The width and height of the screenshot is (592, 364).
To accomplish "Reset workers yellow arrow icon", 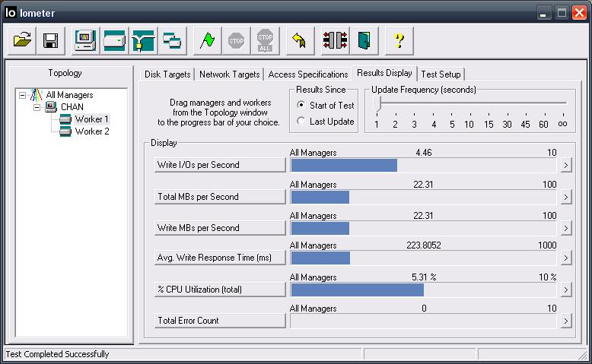I will click(x=300, y=40).
